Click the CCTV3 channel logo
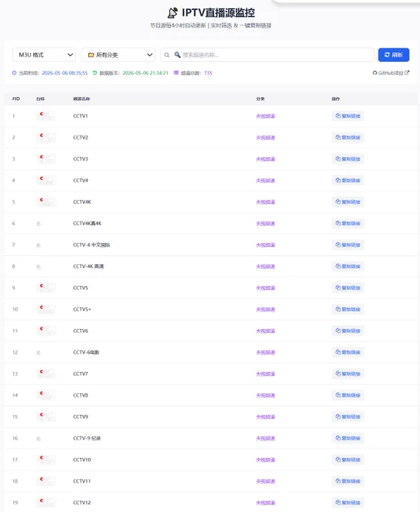 point(46,159)
